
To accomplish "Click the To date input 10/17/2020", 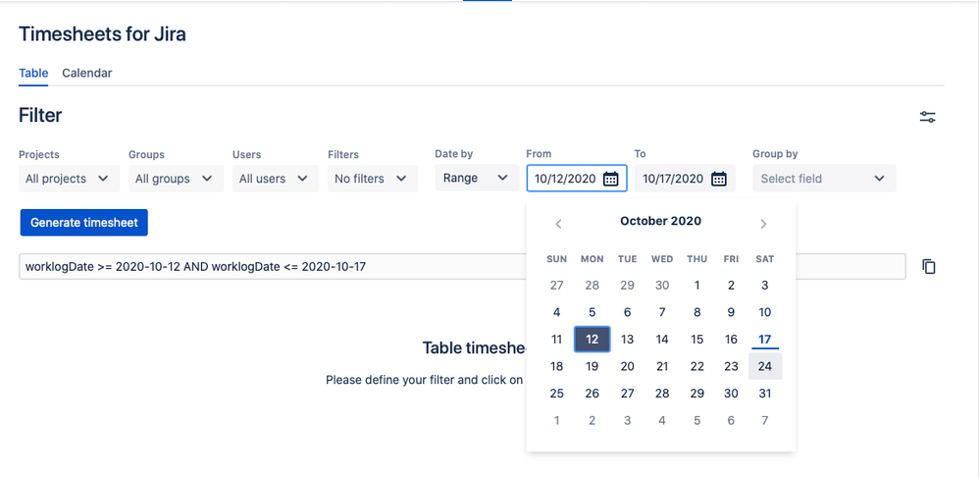I will 685,179.
